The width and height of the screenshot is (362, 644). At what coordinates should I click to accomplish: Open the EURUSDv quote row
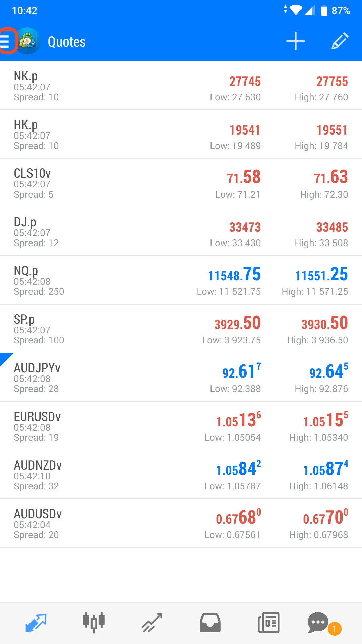coord(181,426)
